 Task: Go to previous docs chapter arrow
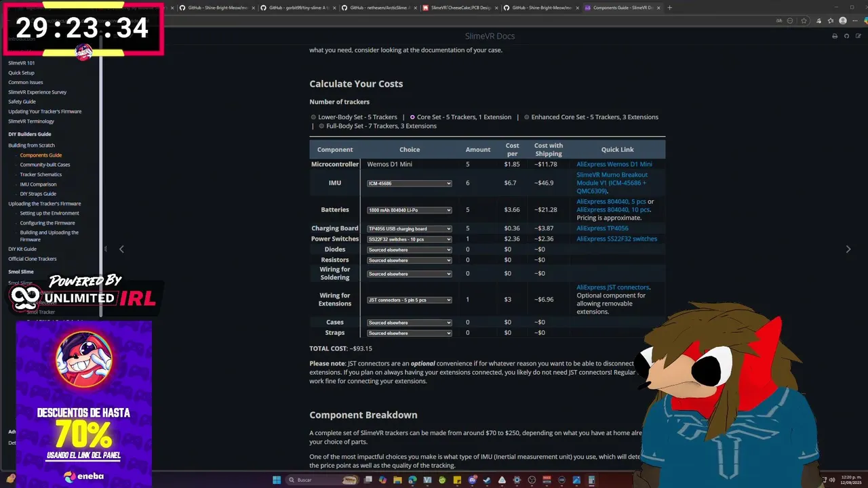coord(121,249)
